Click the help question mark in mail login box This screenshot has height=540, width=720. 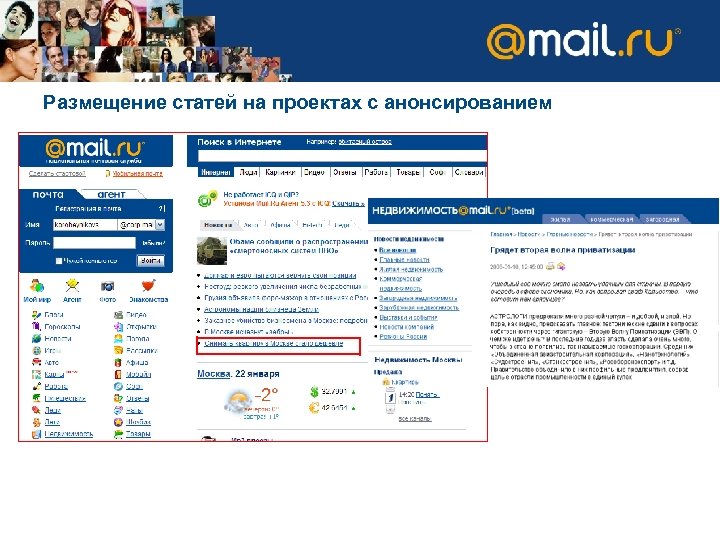(162, 208)
